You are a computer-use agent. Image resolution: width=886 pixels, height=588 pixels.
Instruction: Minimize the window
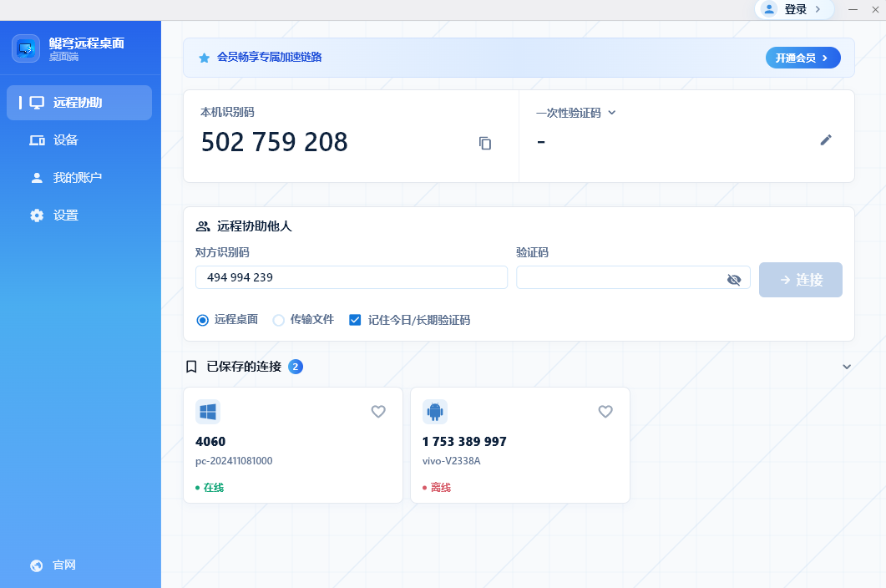pyautogui.click(x=853, y=10)
